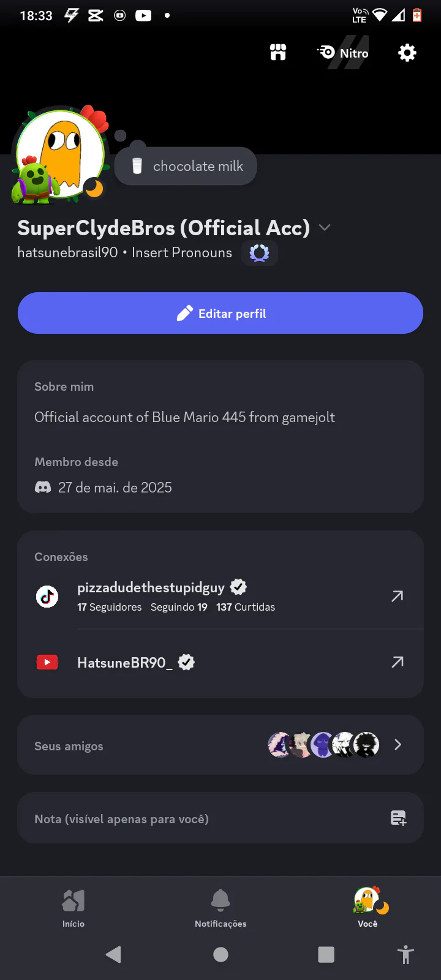Screen dimensions: 441x980
Task: Tap the Nota input field
Action: pos(221,818)
